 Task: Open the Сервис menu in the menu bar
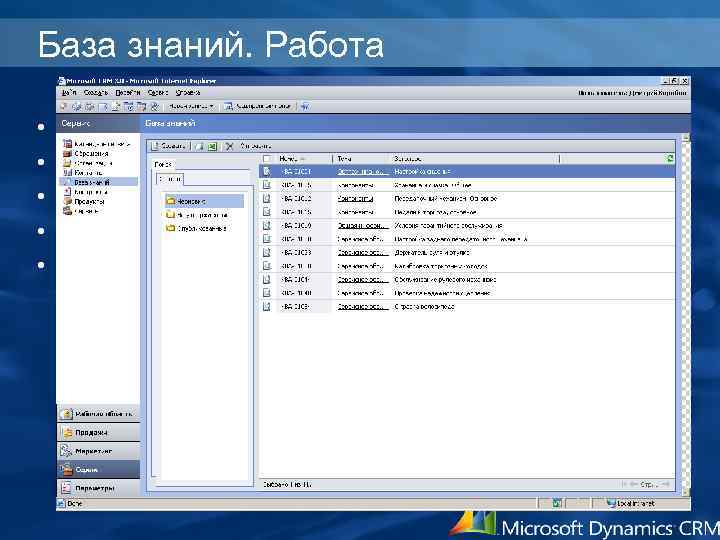click(x=158, y=93)
